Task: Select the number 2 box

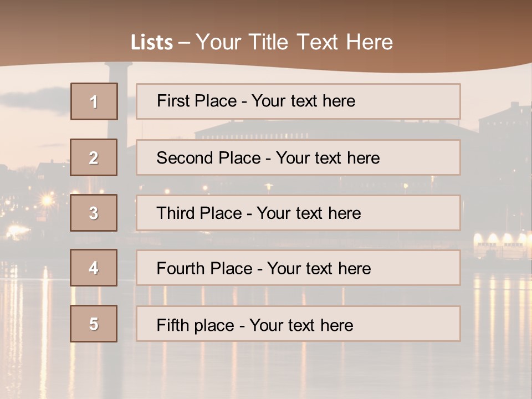Action: (94, 157)
